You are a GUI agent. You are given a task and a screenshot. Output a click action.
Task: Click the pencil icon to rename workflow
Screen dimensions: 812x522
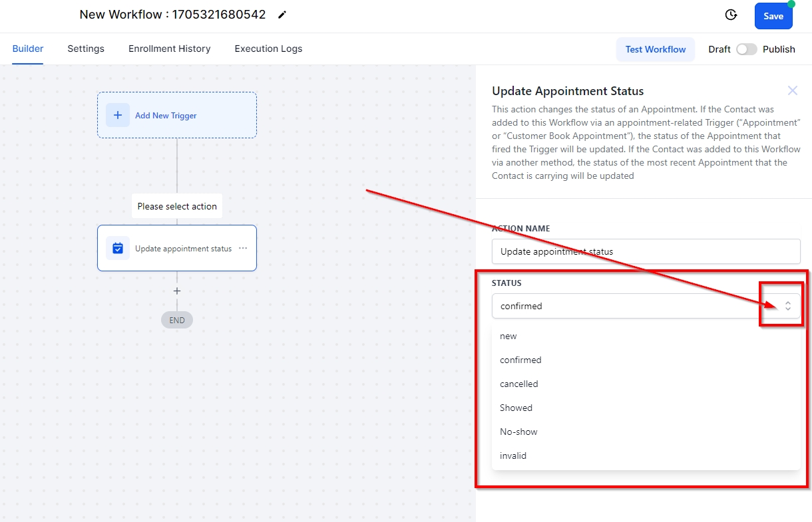pos(282,15)
